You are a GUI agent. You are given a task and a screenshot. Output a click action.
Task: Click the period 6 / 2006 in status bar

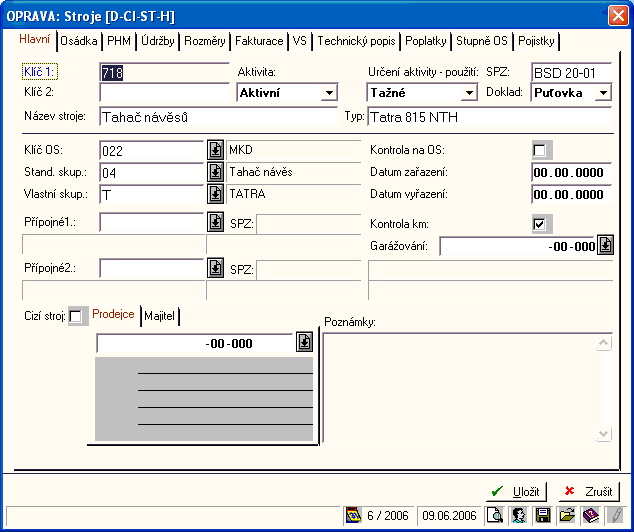[x=388, y=515]
